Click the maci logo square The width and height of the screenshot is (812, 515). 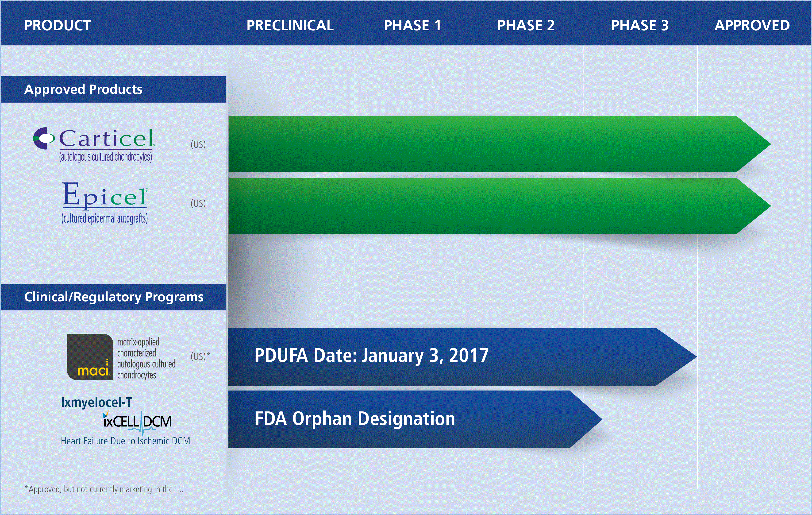[90, 357]
